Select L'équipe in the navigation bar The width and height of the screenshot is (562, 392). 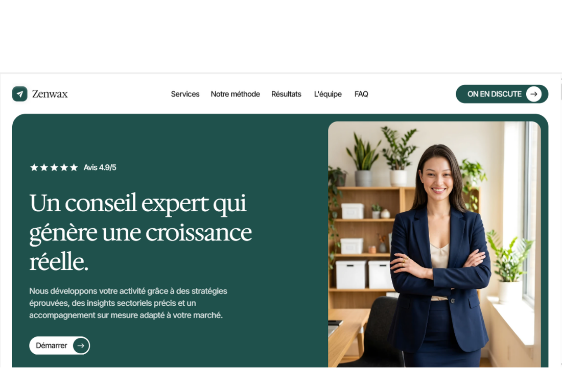pyautogui.click(x=327, y=94)
